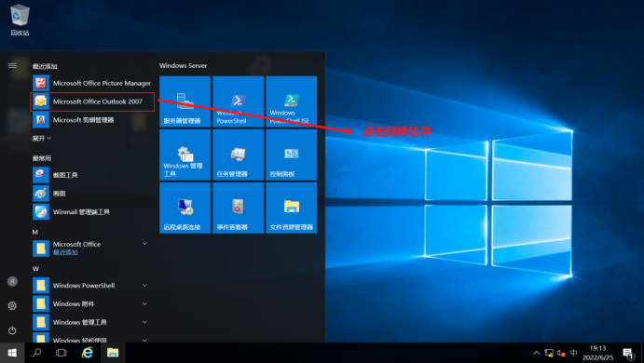This screenshot has height=363, width=644.
Task: Open Remote Desktop Connection tile
Action: (x=185, y=208)
